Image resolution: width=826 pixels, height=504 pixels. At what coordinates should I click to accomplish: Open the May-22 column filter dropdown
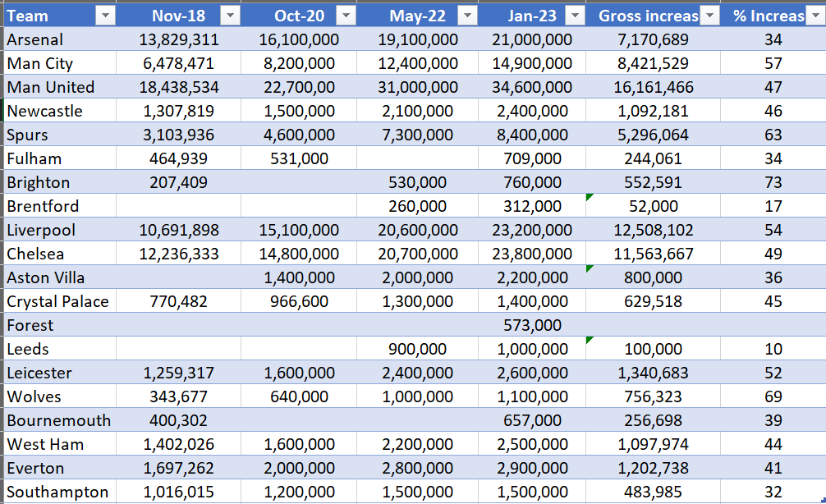467,16
